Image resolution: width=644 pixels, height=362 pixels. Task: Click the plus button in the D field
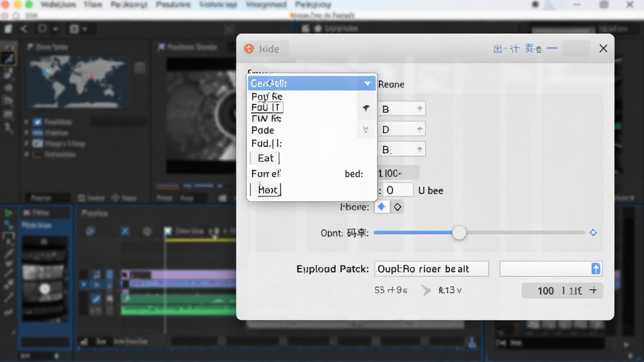tap(419, 129)
